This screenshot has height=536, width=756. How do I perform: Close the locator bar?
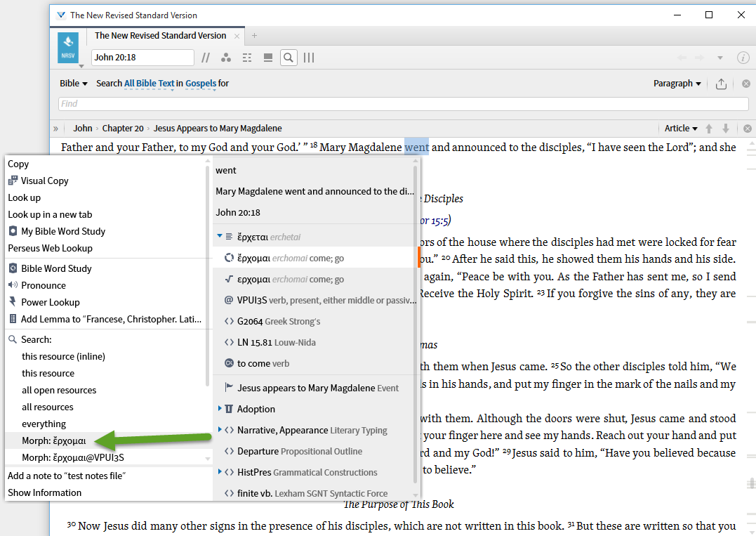click(748, 129)
